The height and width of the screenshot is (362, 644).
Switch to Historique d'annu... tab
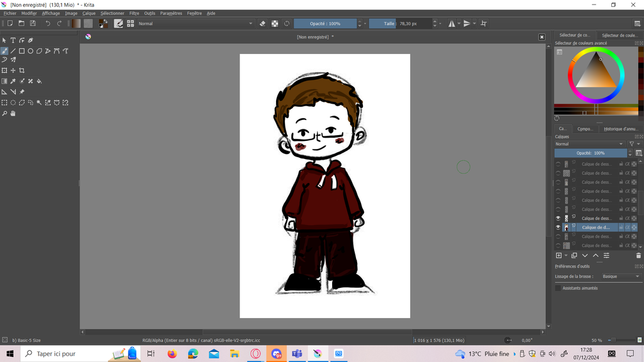click(620, 129)
